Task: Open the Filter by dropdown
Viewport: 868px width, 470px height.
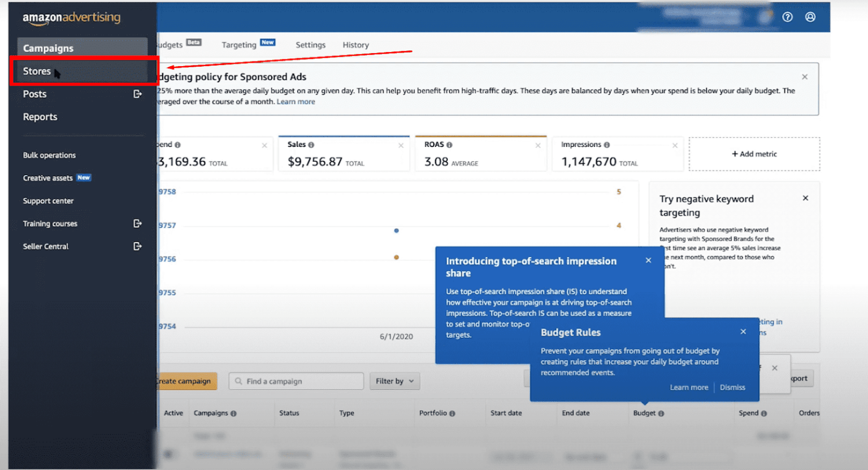Action: tap(394, 381)
